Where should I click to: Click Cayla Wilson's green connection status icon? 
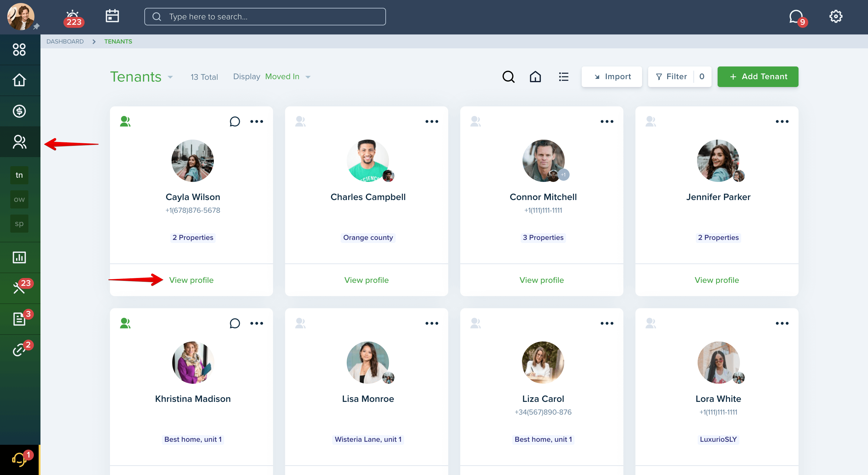tap(125, 121)
